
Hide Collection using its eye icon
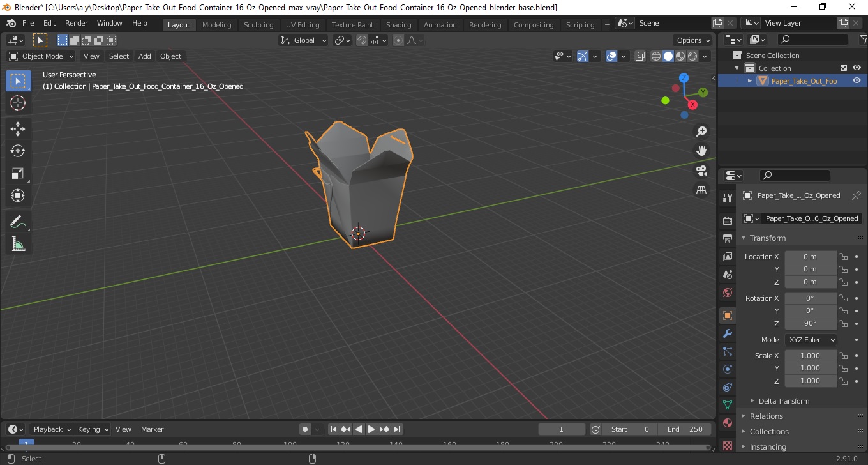click(x=857, y=68)
